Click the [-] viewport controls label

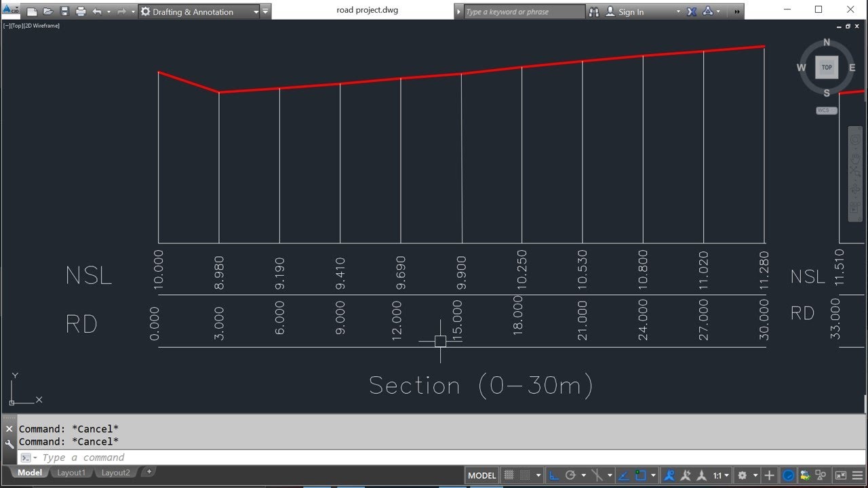[x=6, y=26]
